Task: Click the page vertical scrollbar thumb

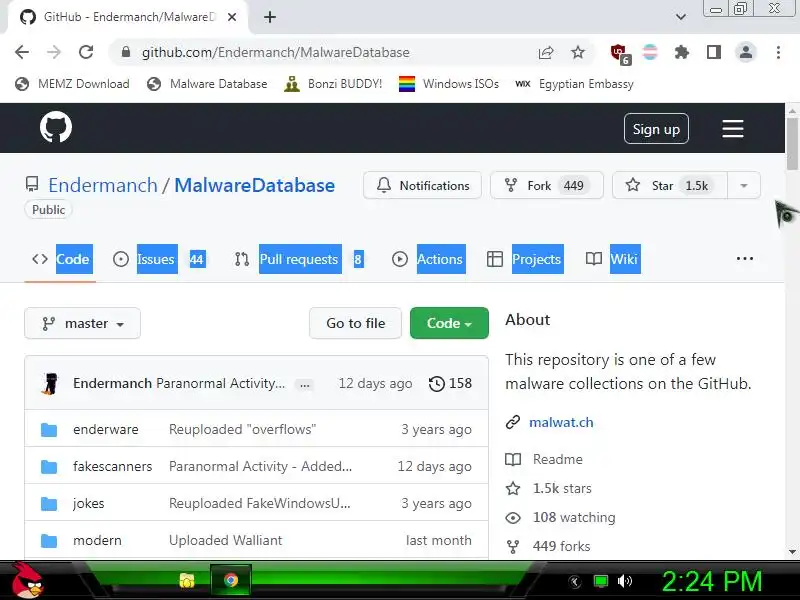Action: click(x=792, y=144)
